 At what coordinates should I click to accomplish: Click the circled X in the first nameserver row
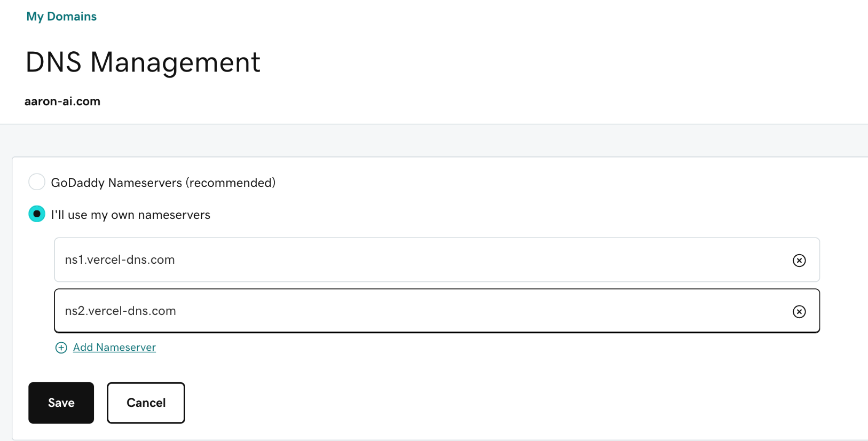tap(799, 261)
